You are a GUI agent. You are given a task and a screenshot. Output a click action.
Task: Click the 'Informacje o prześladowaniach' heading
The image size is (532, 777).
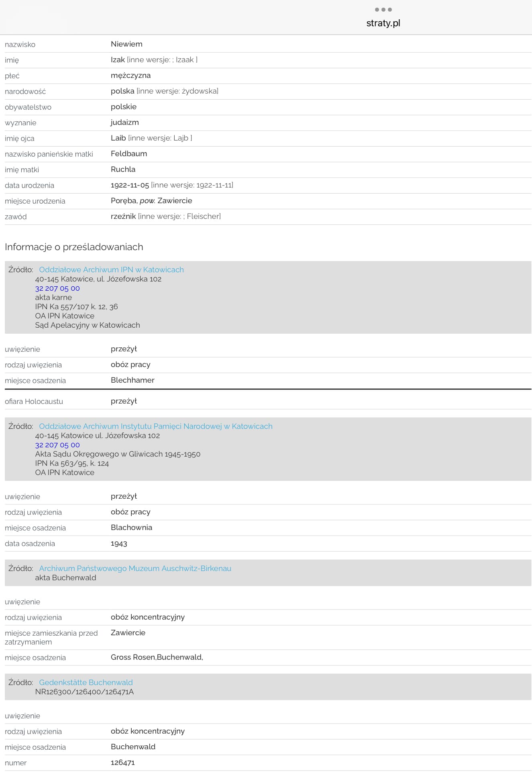[74, 247]
